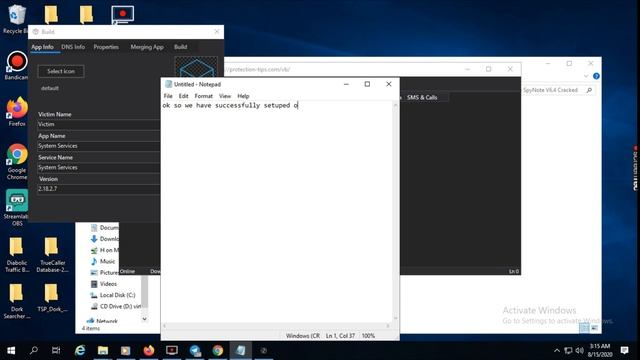This screenshot has height=360, width=640.
Task: Open Notepad Edit menu
Action: (184, 96)
